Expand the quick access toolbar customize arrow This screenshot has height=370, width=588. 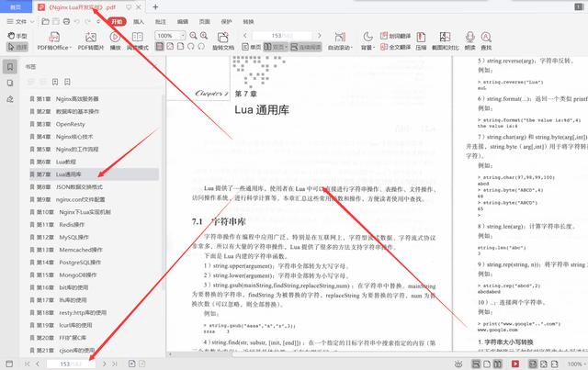click(x=98, y=22)
